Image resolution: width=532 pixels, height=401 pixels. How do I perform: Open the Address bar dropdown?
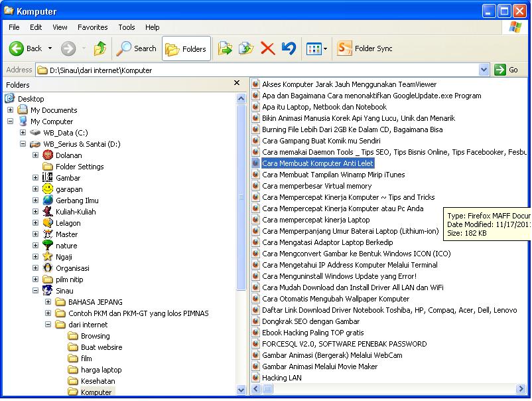pos(483,69)
